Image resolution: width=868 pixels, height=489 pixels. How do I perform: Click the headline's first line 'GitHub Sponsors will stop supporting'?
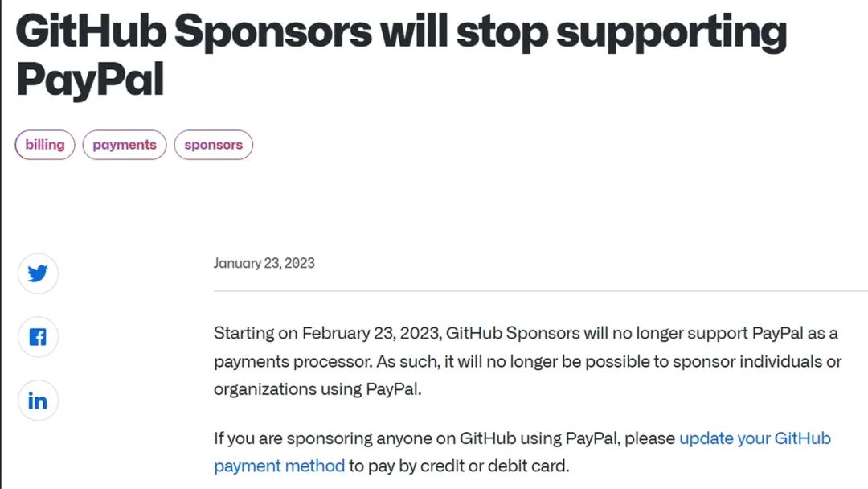click(400, 33)
